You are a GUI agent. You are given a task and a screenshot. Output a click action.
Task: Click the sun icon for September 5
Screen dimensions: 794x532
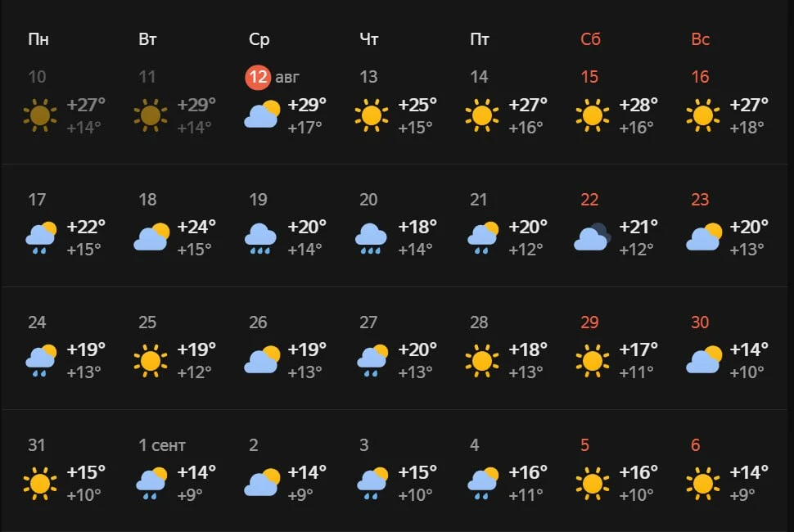[592, 484]
